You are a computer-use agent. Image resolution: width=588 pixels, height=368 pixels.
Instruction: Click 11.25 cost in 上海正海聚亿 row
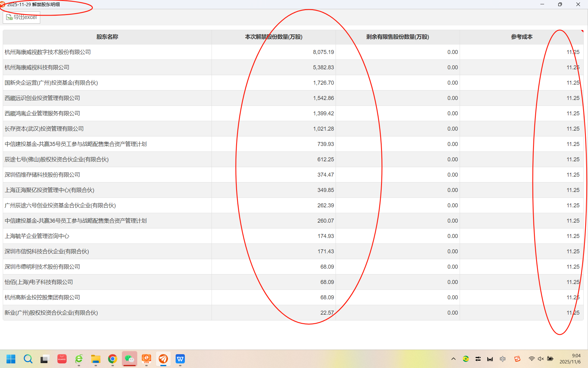click(x=573, y=190)
